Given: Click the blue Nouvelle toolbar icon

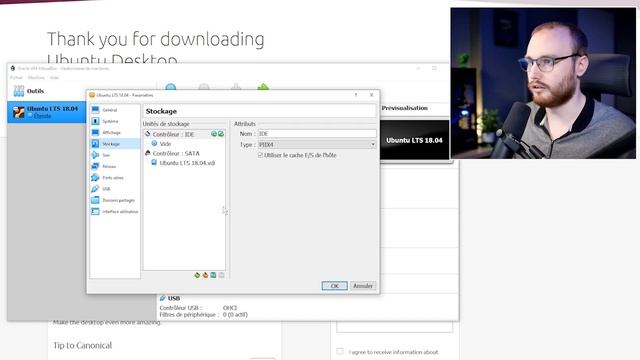Looking at the screenshot, I should pyautogui.click(x=171, y=87).
